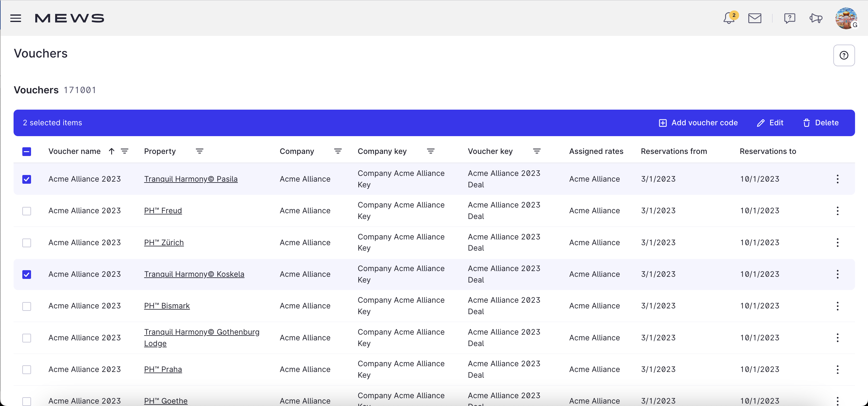Click 10/1/2023 in the PH Zürich row
Viewport: 868px width, 406px height.
[759, 243]
